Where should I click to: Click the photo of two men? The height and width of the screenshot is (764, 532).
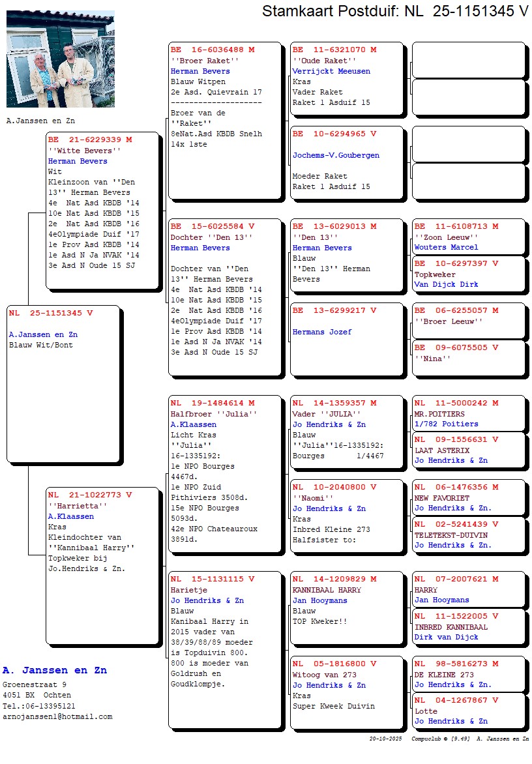[x=60, y=59]
